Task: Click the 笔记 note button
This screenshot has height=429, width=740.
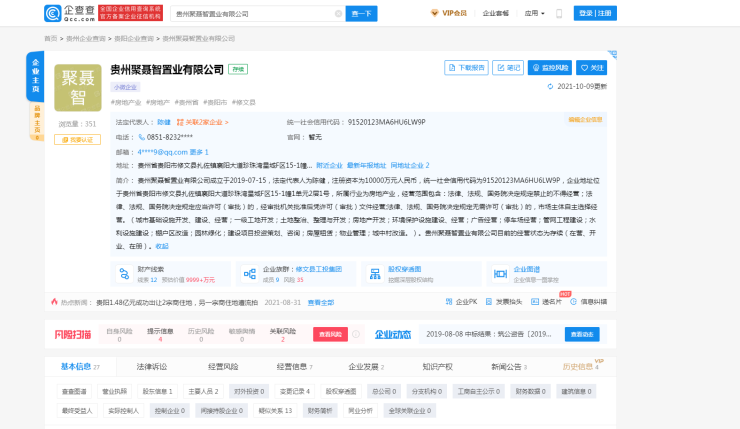Action: click(509, 68)
